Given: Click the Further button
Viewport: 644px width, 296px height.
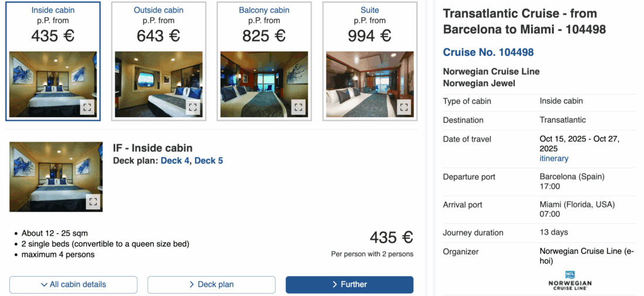Looking at the screenshot, I should [x=350, y=285].
